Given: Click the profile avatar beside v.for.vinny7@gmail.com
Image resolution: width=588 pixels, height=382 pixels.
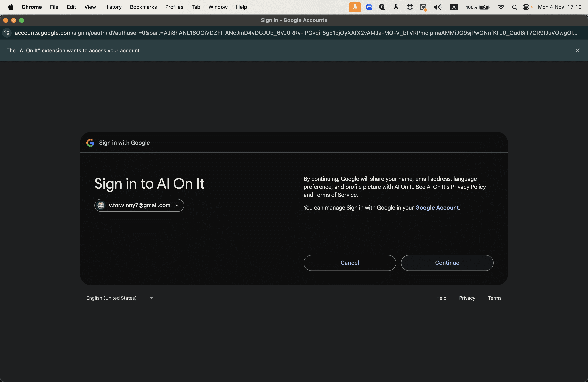Looking at the screenshot, I should 101,205.
